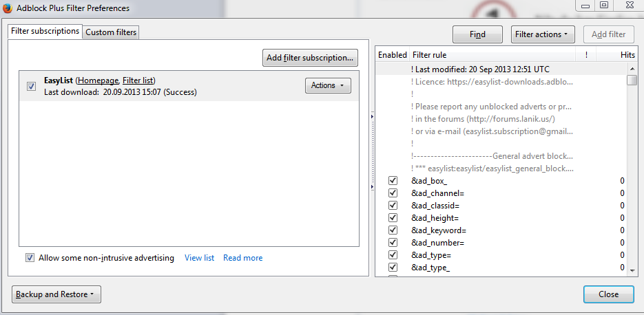Open the View list link
The height and width of the screenshot is (315, 644).
[x=200, y=258]
